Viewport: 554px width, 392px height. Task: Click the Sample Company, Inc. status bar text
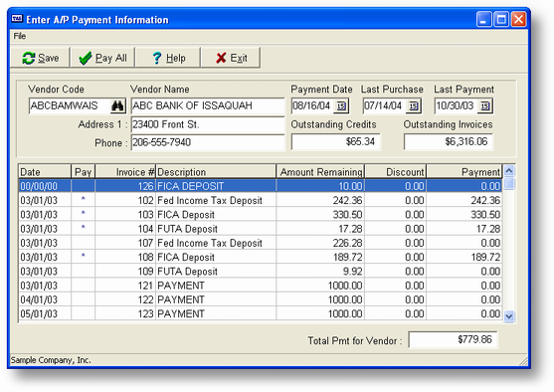[x=51, y=360]
